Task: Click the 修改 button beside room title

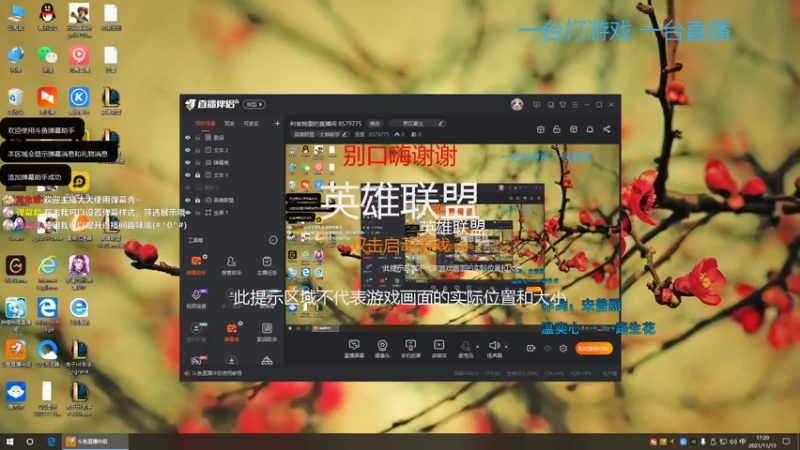Action: [x=375, y=123]
